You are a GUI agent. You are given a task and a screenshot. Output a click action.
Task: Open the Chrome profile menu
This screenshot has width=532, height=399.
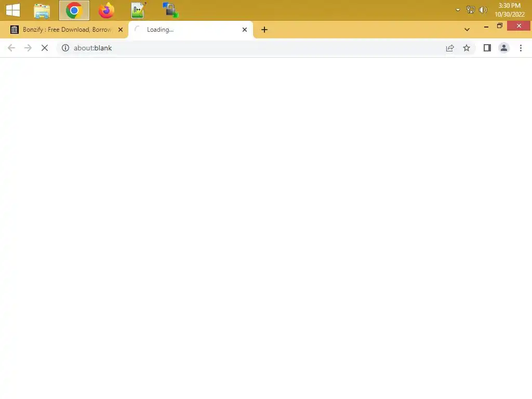(504, 48)
